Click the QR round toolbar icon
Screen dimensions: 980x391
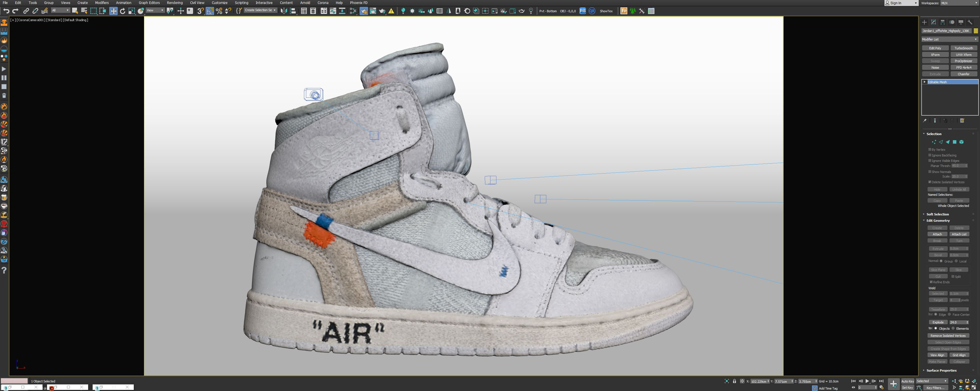(592, 11)
